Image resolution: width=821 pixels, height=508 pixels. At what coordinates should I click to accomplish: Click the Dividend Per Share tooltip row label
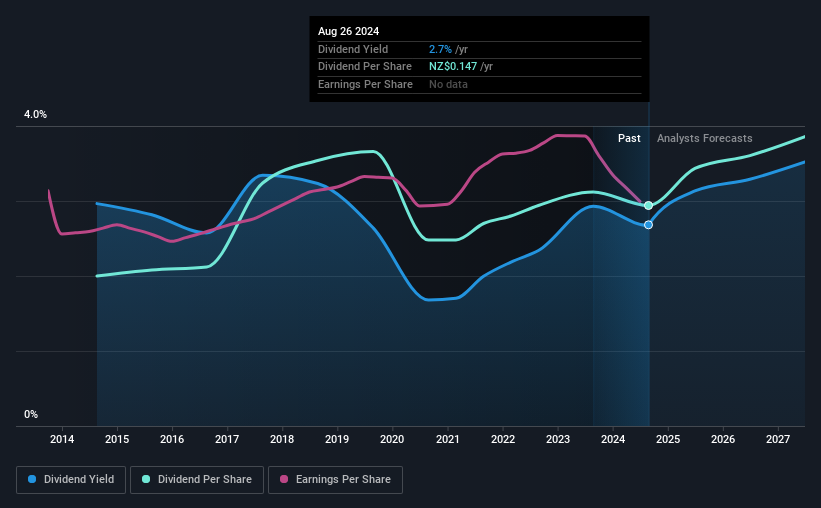[364, 67]
